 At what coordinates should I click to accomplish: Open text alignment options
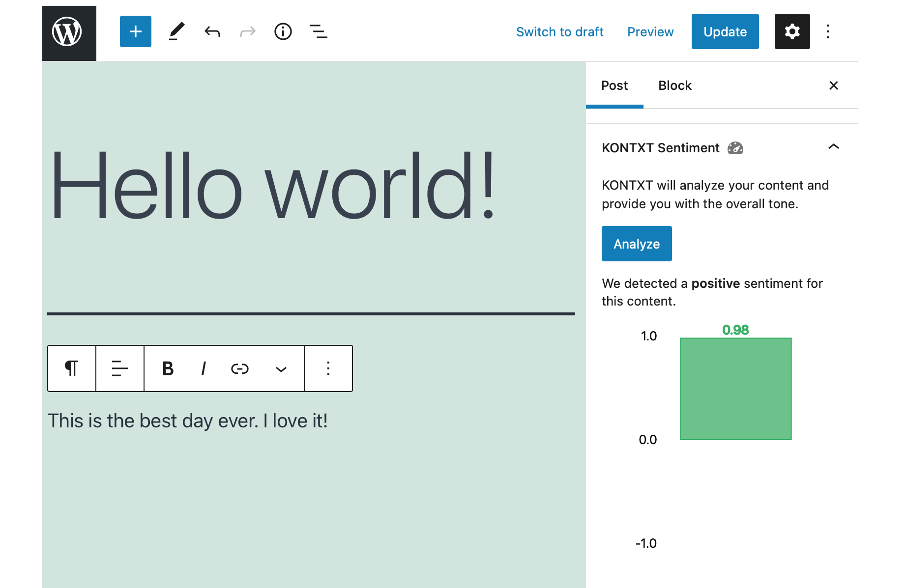[x=120, y=368]
